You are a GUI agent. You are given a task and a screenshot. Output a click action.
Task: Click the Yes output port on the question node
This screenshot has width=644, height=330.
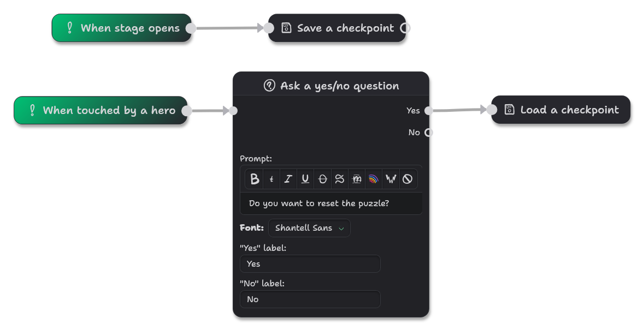point(429,110)
